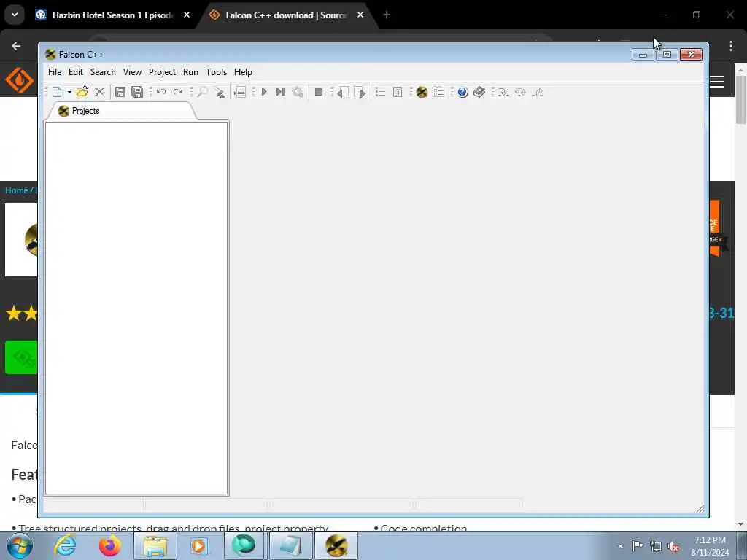Click the Compile toolbar icon
747x560 pixels.
click(240, 92)
